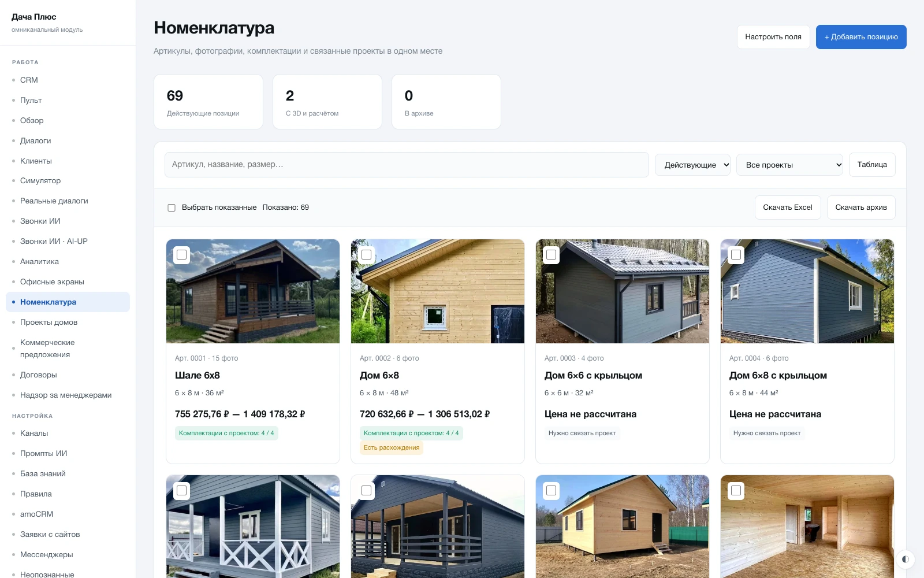The width and height of the screenshot is (924, 578).
Task: Open Диалоги in the sidebar
Action: tap(68, 141)
